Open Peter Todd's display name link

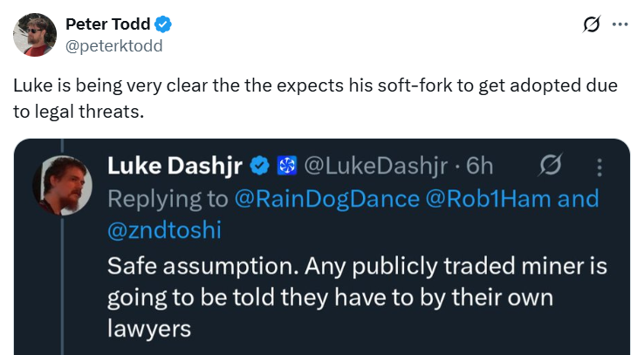point(107,24)
